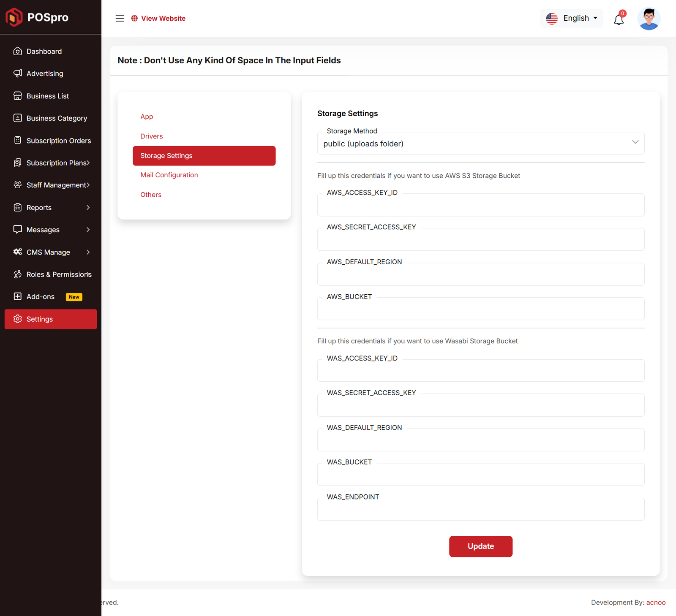Expand the Messages submenu
This screenshot has width=676, height=616.
[88, 230]
